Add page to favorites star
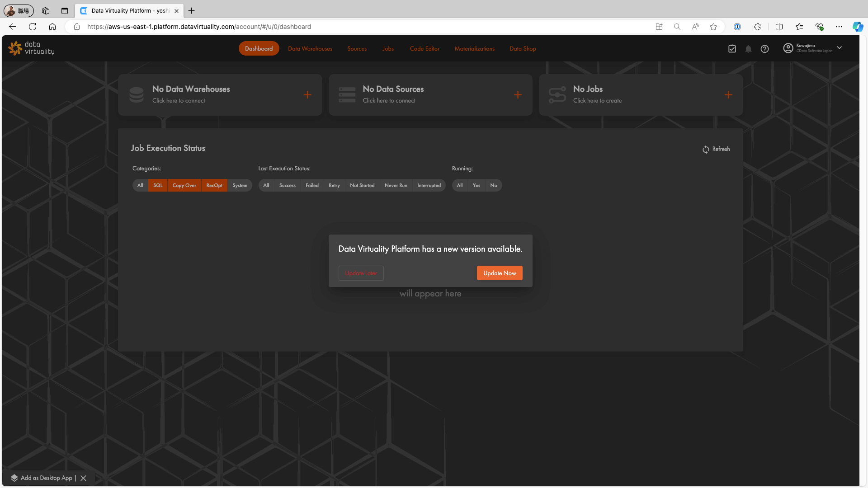 pyautogui.click(x=713, y=27)
